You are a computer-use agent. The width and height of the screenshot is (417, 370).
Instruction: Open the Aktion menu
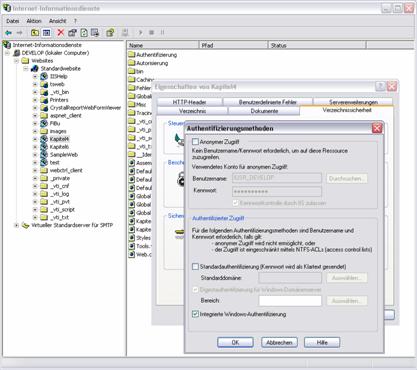tap(34, 21)
